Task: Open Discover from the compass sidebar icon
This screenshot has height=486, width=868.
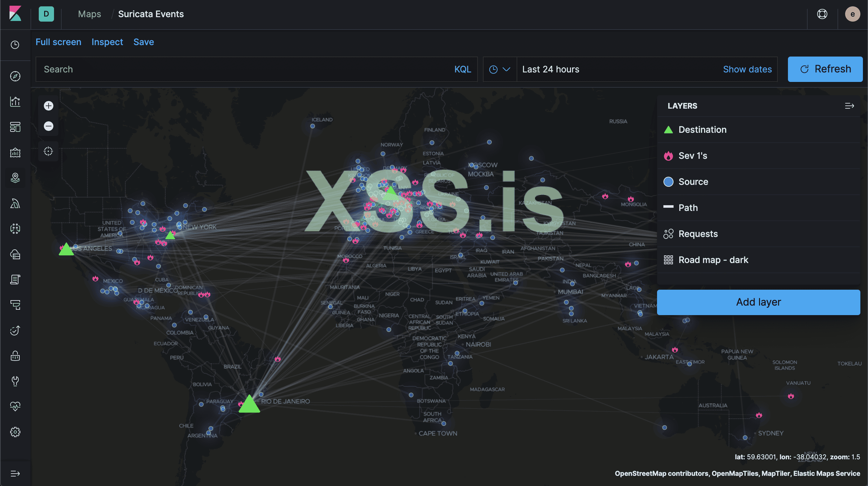Action: [x=15, y=76]
